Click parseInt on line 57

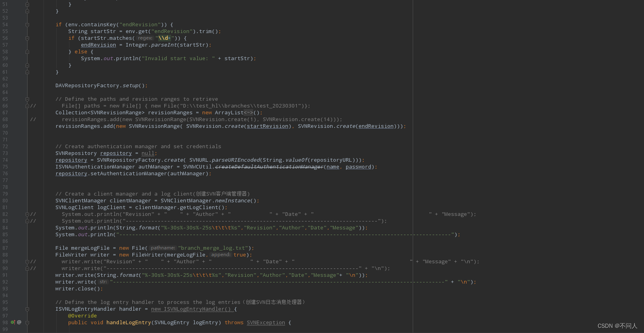[x=164, y=45]
